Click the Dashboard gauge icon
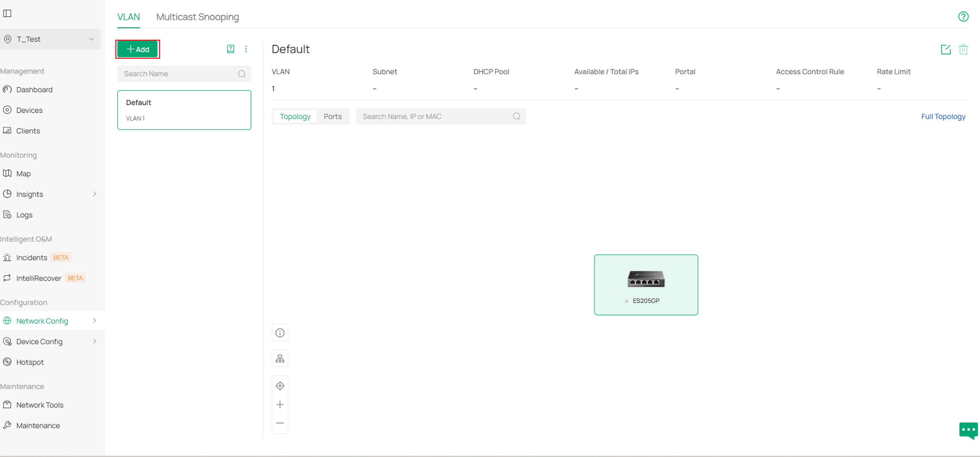 point(7,89)
